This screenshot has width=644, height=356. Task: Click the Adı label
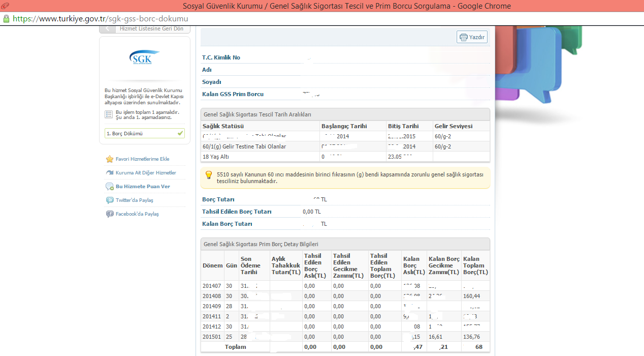click(x=207, y=70)
